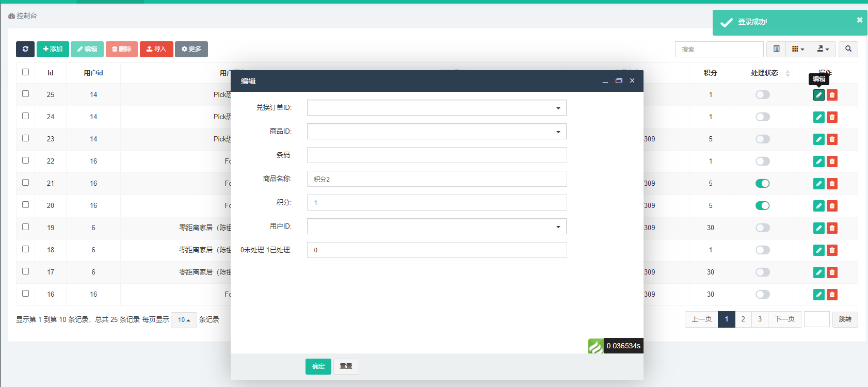868x387 pixels.
Task: Edit record with Id 20
Action: coord(819,206)
